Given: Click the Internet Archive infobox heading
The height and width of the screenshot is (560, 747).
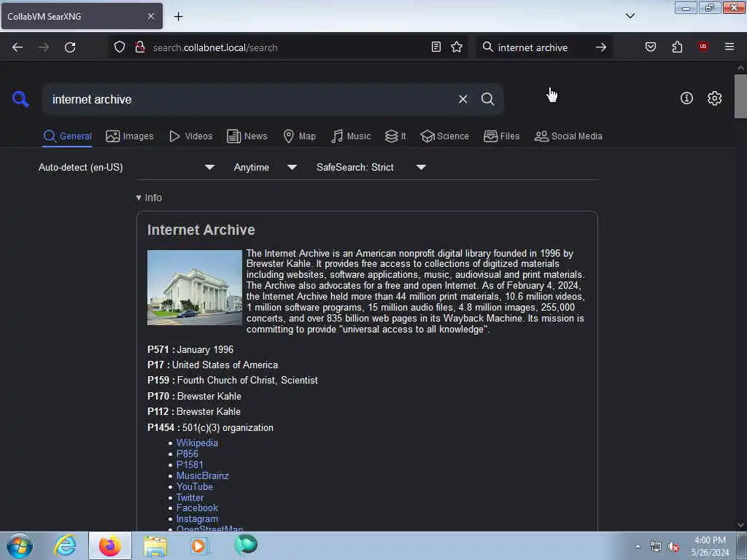Looking at the screenshot, I should 201,230.
